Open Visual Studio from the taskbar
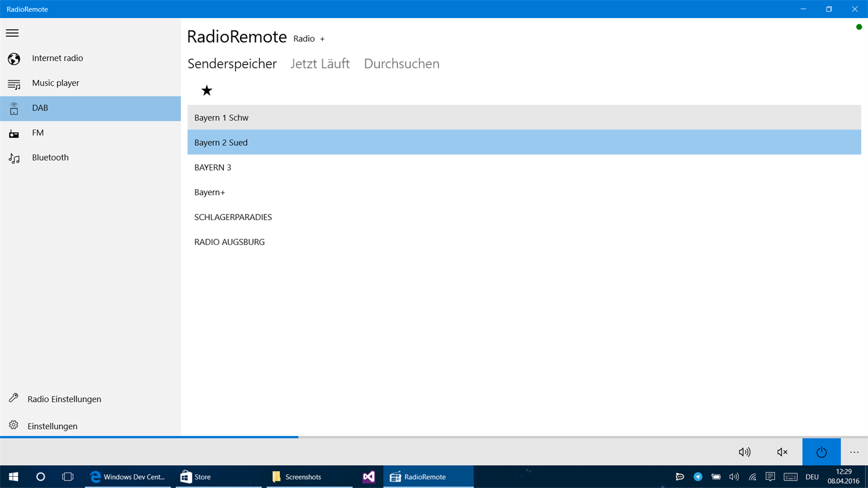 (x=369, y=476)
